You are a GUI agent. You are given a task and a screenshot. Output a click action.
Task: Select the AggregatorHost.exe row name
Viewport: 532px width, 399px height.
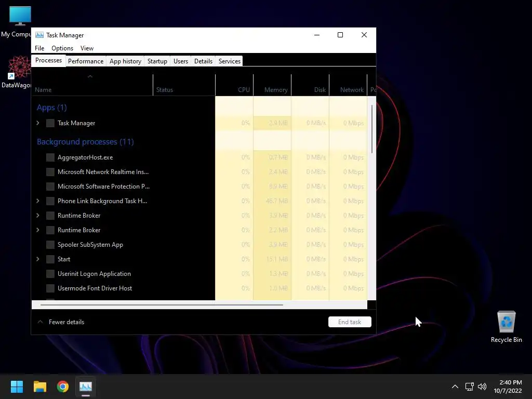pyautogui.click(x=85, y=157)
